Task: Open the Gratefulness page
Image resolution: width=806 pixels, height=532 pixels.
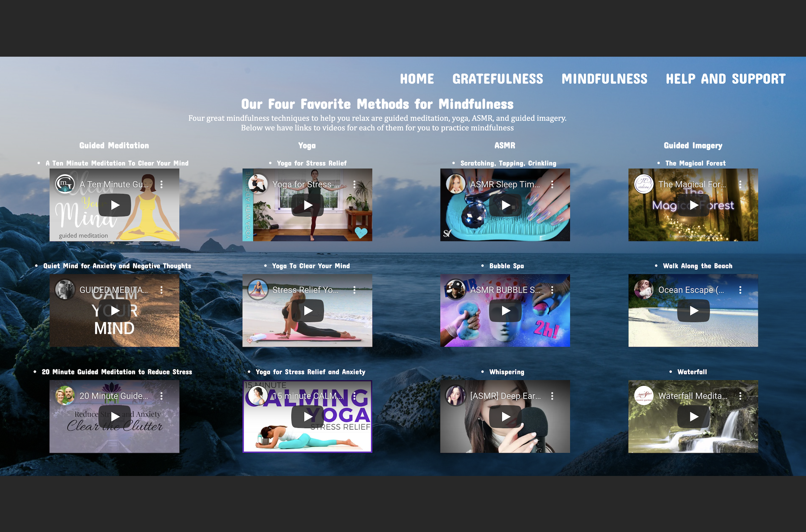Action: click(498, 79)
